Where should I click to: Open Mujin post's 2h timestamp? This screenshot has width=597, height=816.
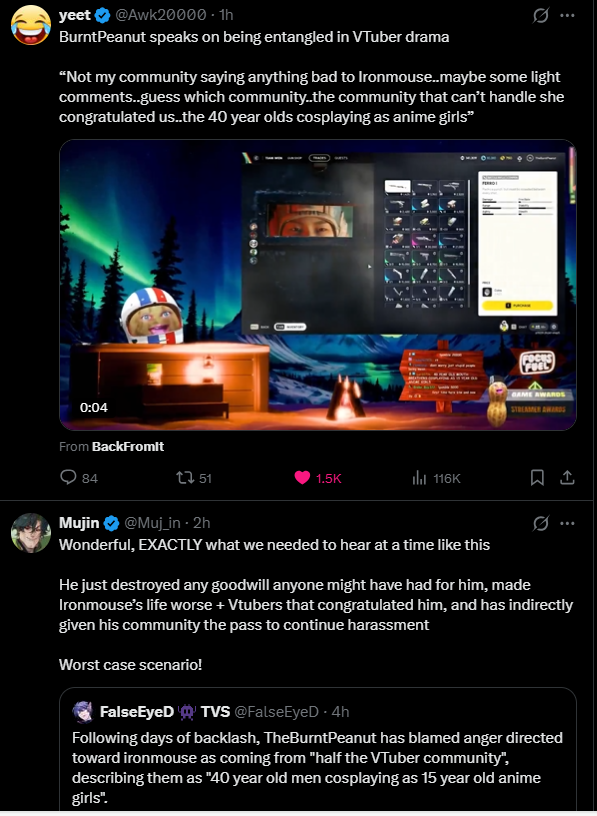click(x=201, y=522)
